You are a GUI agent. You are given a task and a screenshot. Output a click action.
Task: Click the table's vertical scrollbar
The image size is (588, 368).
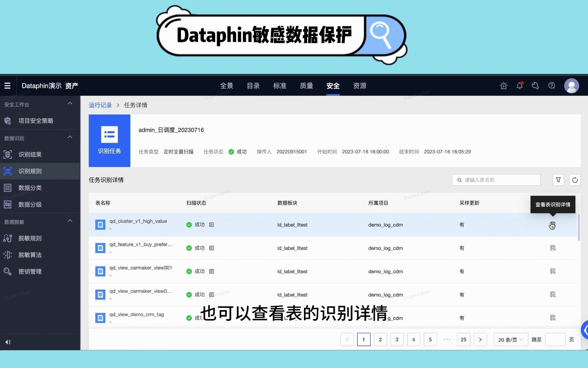pos(579,228)
